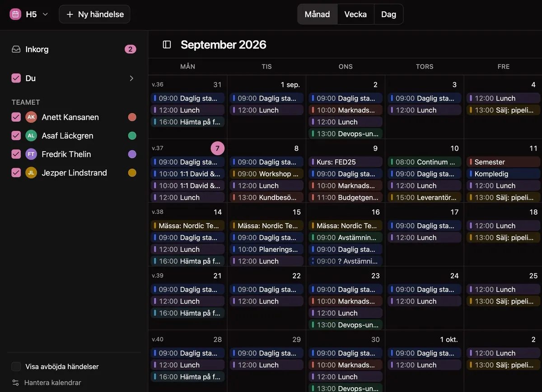Open the H5 workspace dropdown chevron
This screenshot has width=542, height=392.
coord(45,14)
